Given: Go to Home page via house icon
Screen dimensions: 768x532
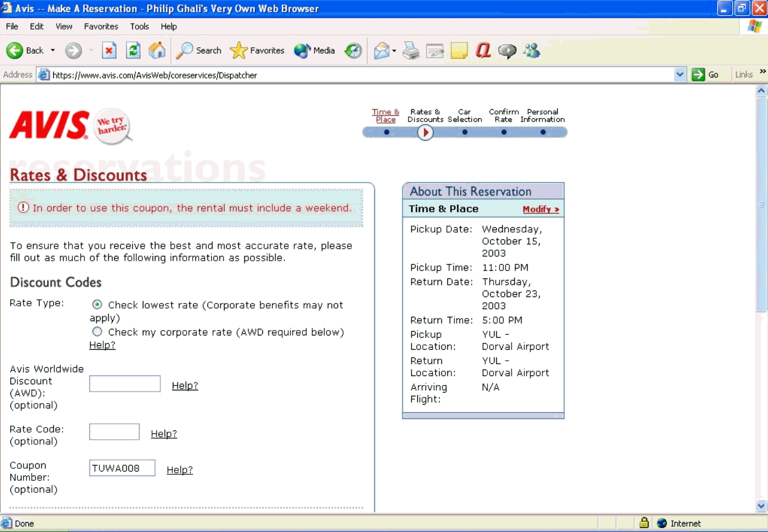Looking at the screenshot, I should (157, 51).
